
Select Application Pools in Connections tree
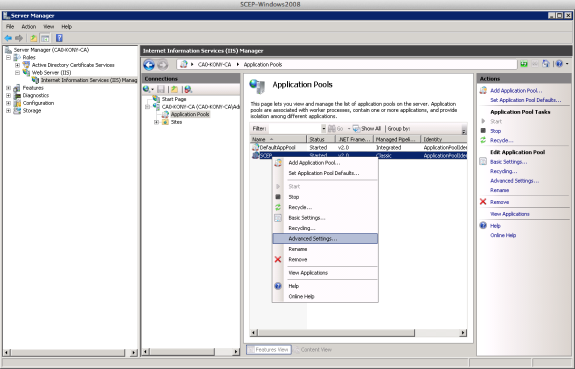coord(190,114)
